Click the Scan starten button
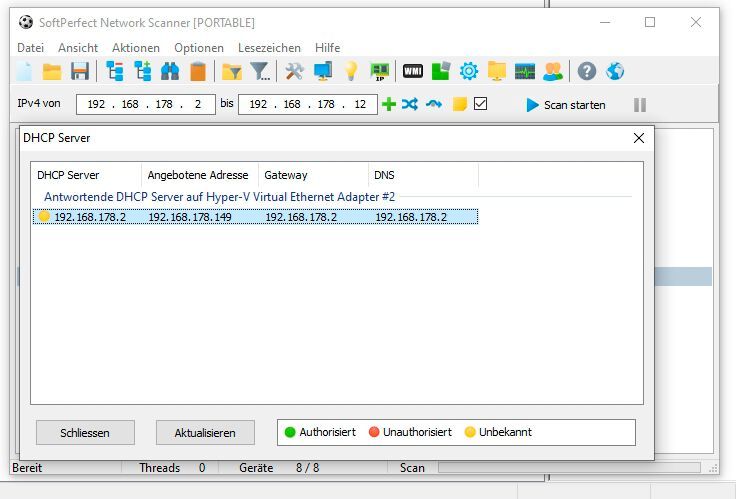Screen dimensions: 736x499 click(x=566, y=105)
